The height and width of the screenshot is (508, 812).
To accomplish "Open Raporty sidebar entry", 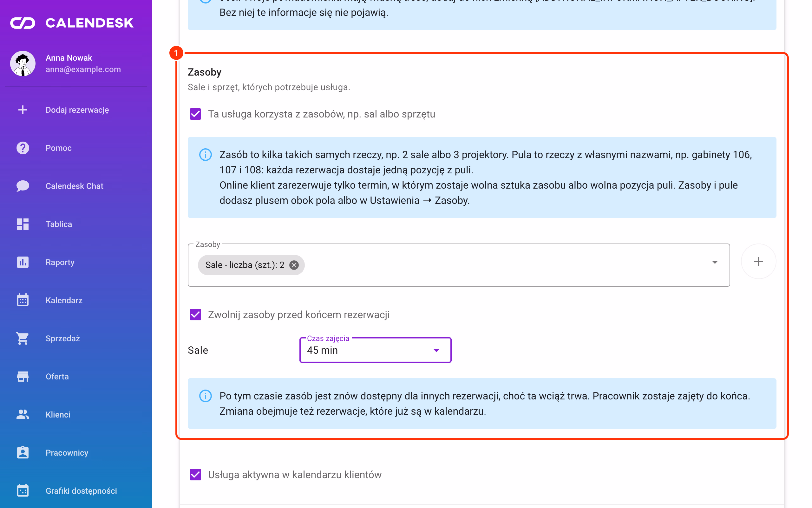I will click(x=76, y=262).
